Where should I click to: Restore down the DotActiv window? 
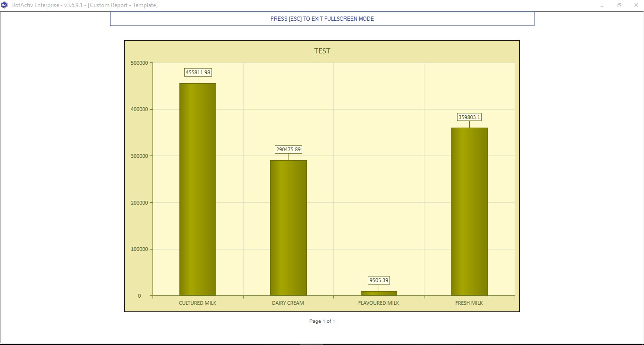point(619,5)
